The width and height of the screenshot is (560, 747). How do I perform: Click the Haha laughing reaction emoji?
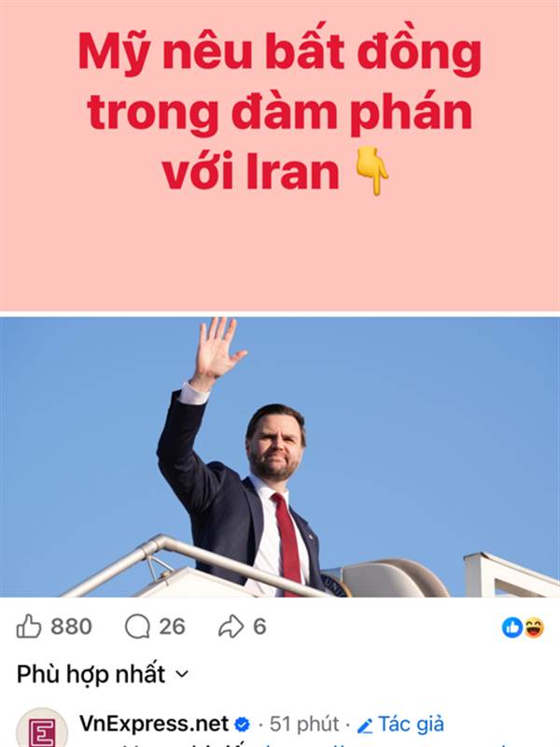pos(534,627)
